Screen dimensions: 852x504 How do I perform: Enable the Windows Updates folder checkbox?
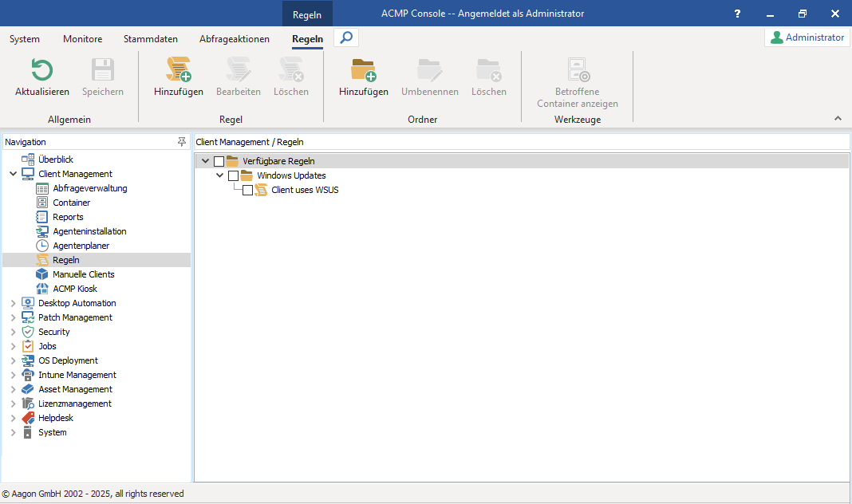pyautogui.click(x=234, y=175)
